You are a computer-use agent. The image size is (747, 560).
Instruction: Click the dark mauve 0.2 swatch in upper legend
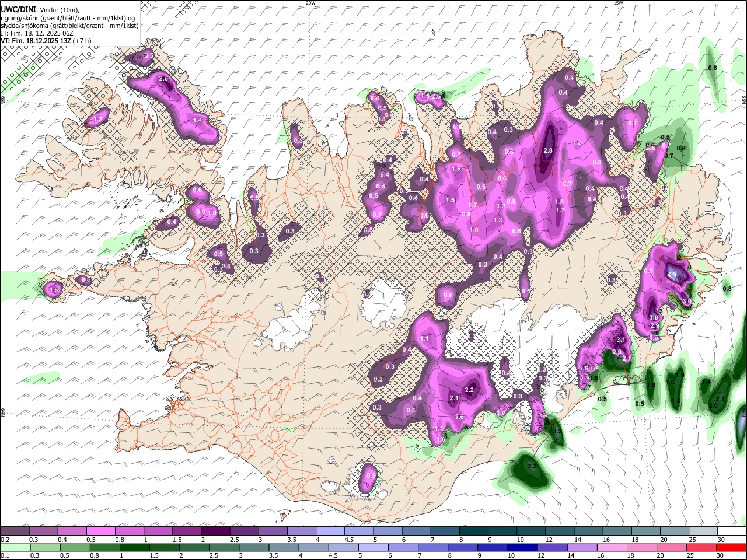pyautogui.click(x=15, y=531)
